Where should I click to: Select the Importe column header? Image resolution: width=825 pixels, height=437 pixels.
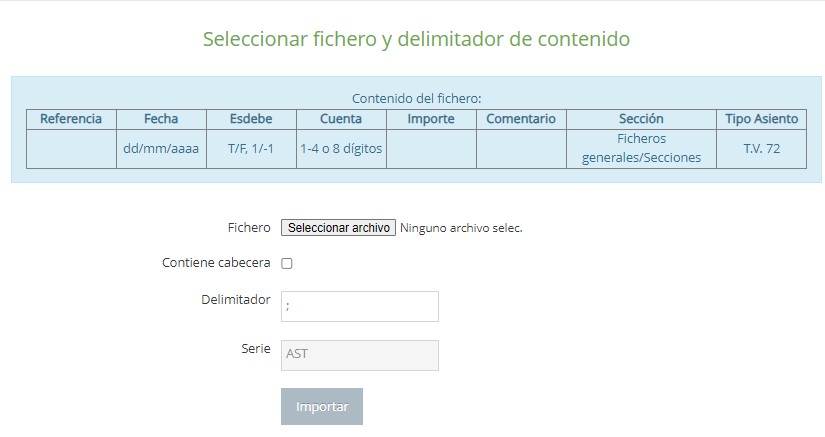pyautogui.click(x=431, y=119)
